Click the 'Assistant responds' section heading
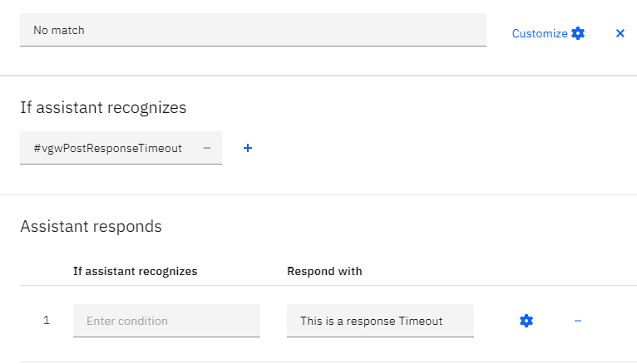637x364 pixels. (x=91, y=226)
